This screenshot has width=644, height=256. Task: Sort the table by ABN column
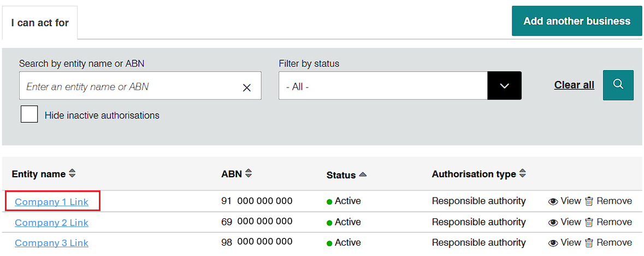[x=249, y=174]
